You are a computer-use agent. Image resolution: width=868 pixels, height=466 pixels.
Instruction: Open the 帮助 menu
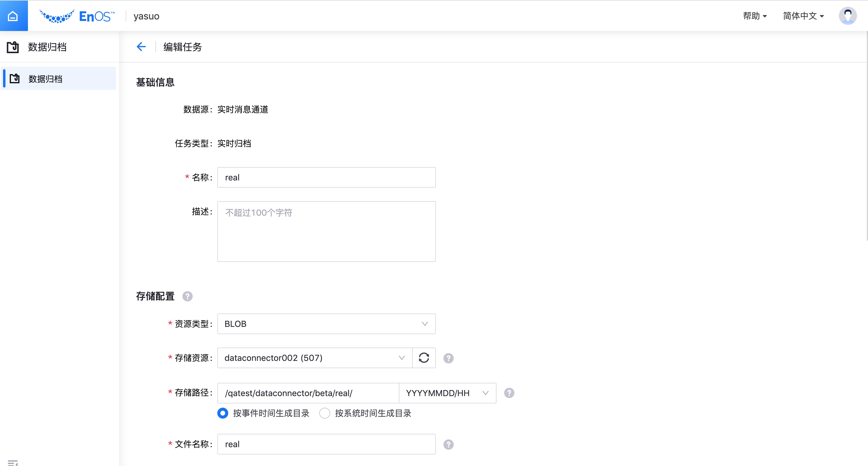click(x=755, y=16)
